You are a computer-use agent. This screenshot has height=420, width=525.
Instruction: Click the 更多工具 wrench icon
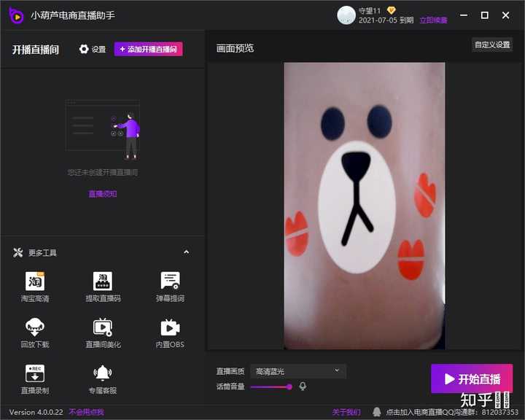pyautogui.click(x=17, y=252)
